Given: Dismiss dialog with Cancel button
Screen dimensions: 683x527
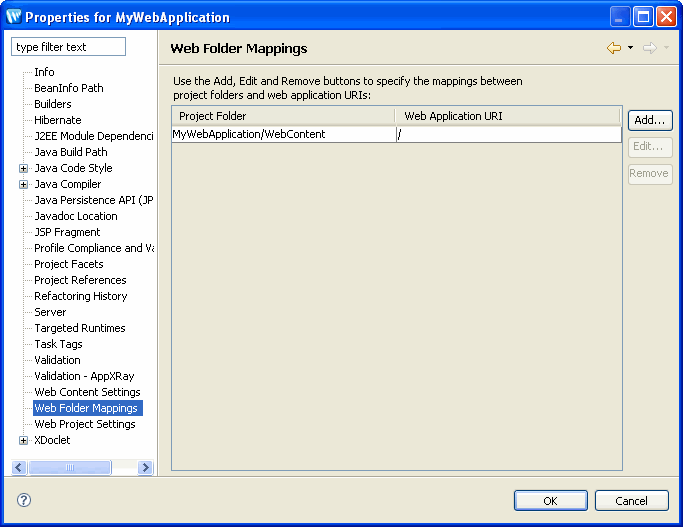Looking at the screenshot, I should point(632,500).
